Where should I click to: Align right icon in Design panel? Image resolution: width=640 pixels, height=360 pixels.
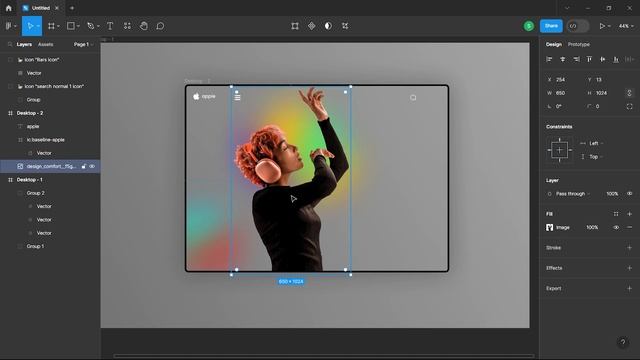(576, 59)
